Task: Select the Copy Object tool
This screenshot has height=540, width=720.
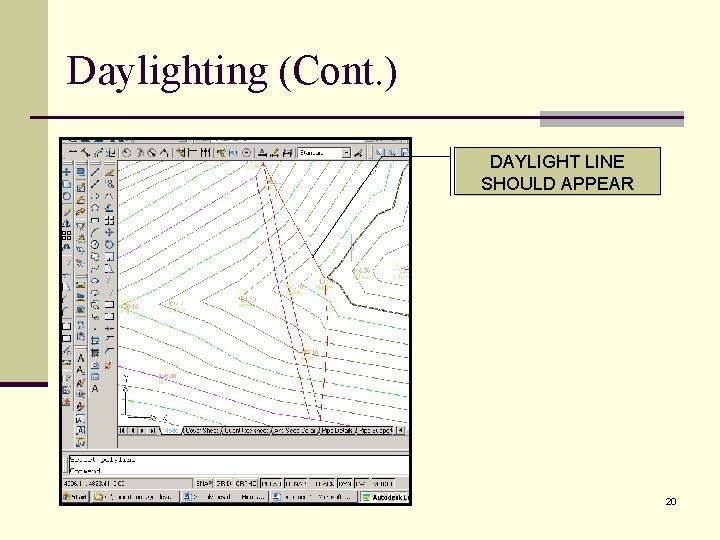Action: pyautogui.click(x=109, y=184)
